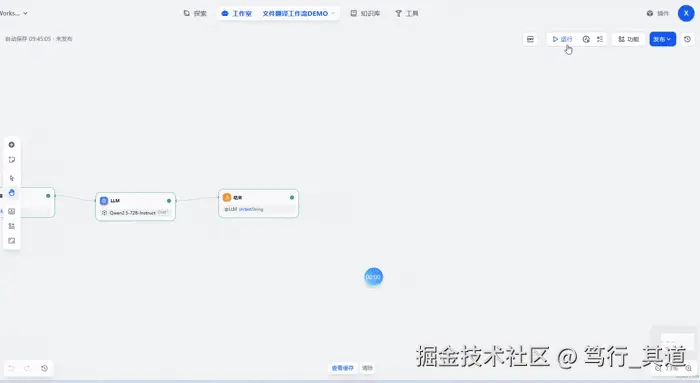Screen dimensions: 700x383
Task: Run the workflow with the 运行 button
Action: point(562,39)
